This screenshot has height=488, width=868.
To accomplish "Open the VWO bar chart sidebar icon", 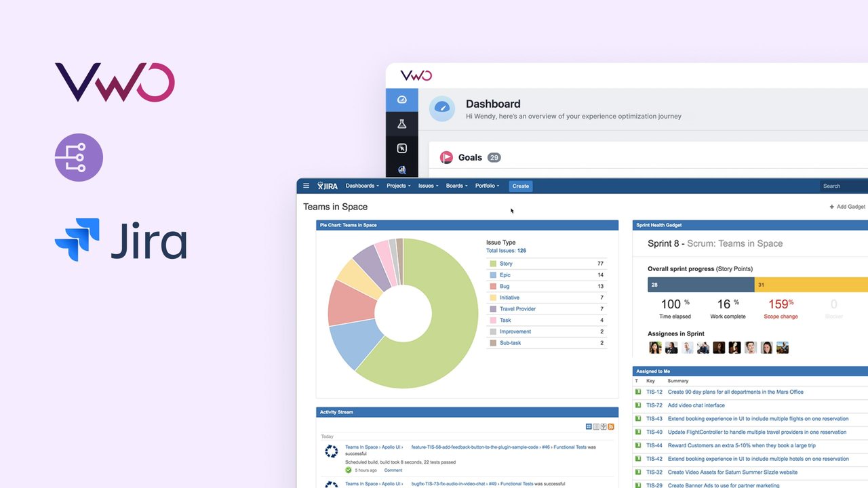I will [x=401, y=170].
